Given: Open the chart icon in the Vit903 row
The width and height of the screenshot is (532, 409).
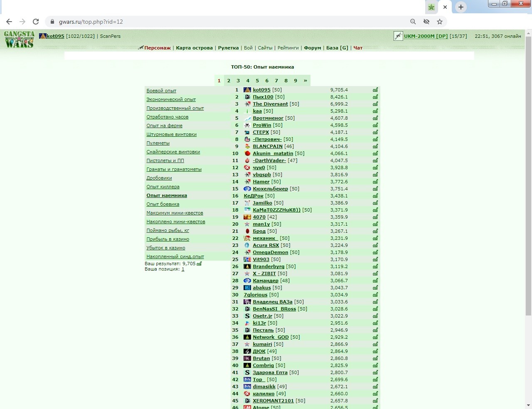Looking at the screenshot, I should (x=375, y=259).
